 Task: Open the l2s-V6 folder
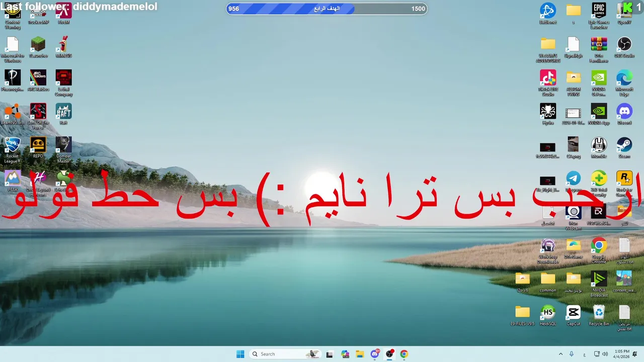522,282
